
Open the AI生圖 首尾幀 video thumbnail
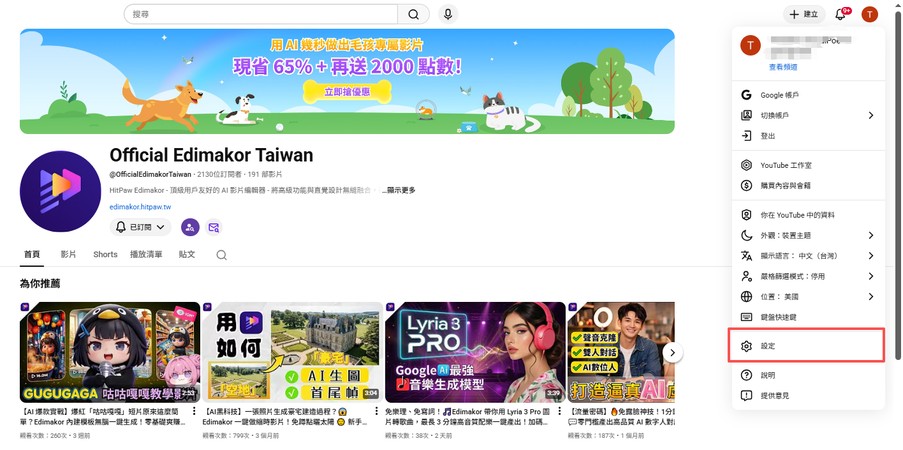click(x=293, y=352)
